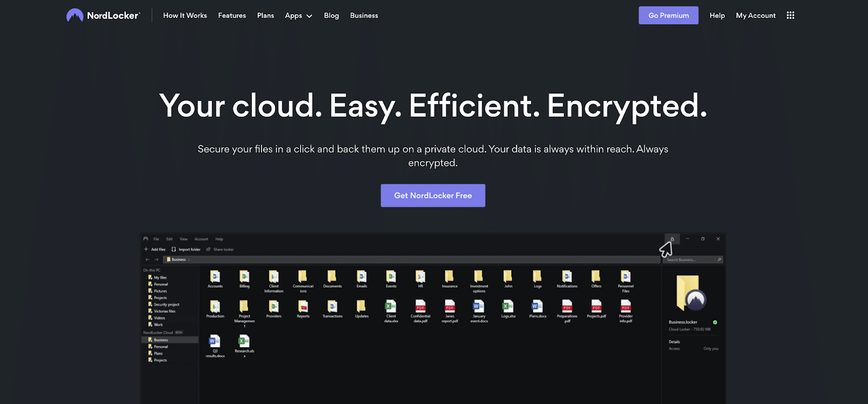868x404 pixels.
Task: Select Security project in the sidebar
Action: tap(166, 305)
